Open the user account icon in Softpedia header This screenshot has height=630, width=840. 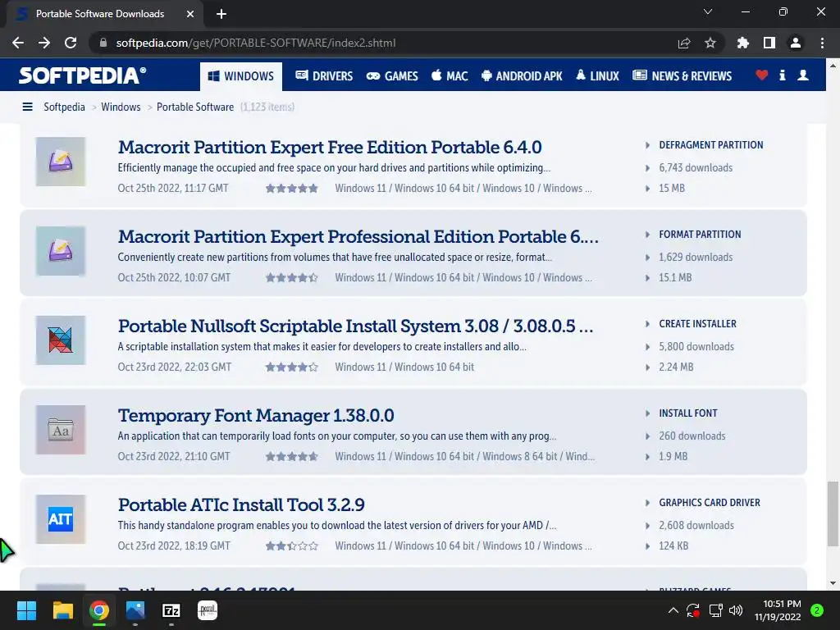(802, 75)
